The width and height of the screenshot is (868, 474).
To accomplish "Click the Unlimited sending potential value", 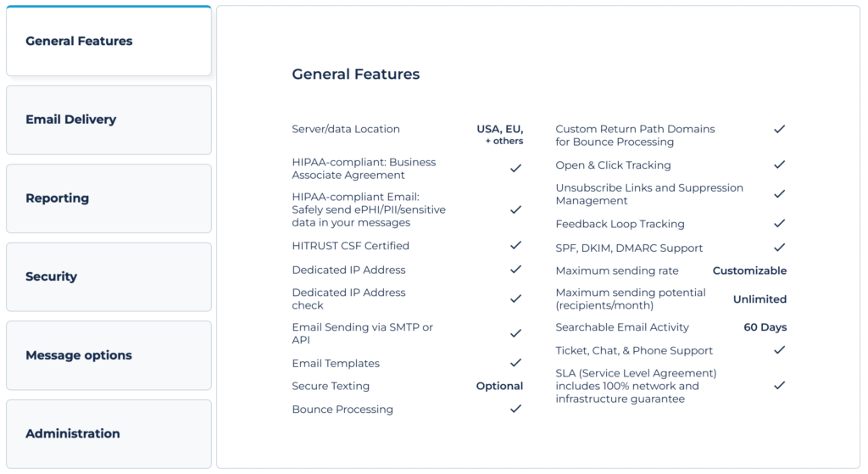I will pyautogui.click(x=759, y=299).
